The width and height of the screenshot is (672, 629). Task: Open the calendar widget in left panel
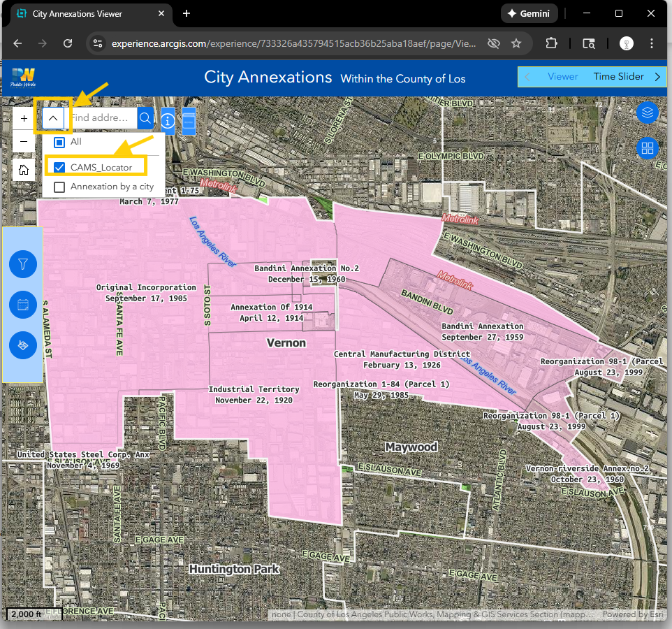tap(23, 305)
